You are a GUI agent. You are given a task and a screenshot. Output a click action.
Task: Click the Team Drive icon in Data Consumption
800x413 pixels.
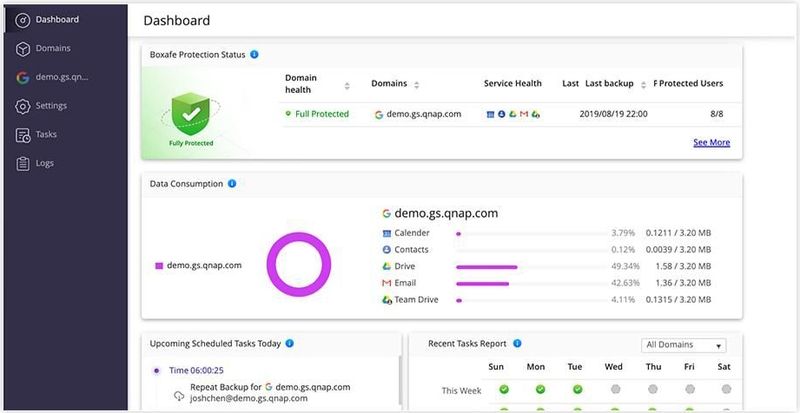tap(387, 300)
